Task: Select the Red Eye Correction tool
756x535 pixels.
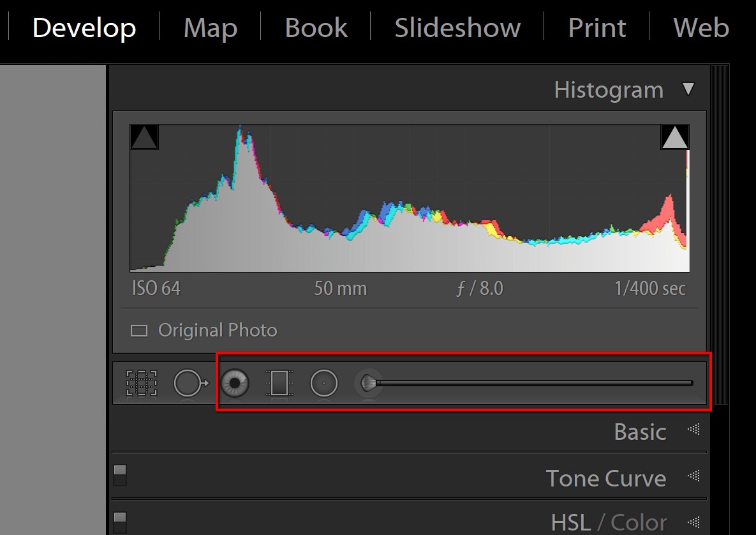Action: pyautogui.click(x=235, y=382)
